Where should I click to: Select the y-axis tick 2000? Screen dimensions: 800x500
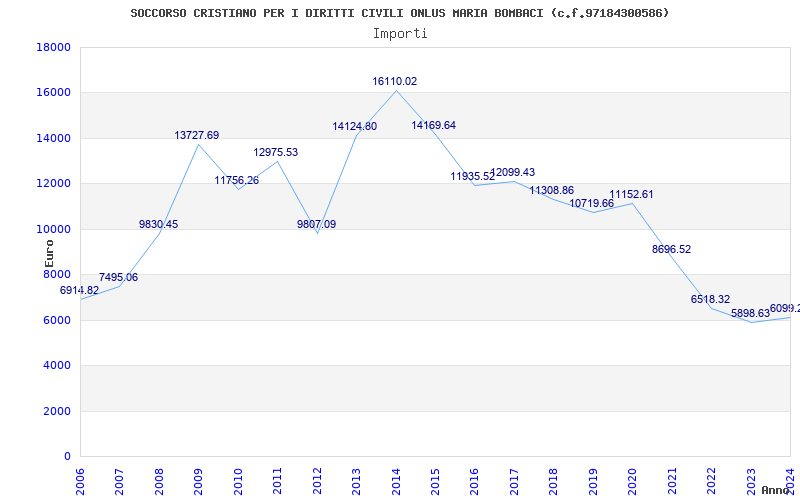point(57,411)
